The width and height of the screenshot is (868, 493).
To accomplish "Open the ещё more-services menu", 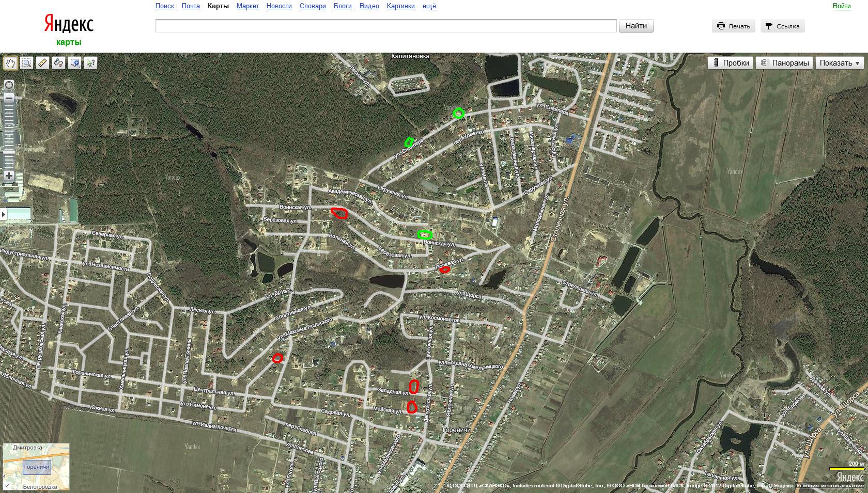I will tap(429, 6).
